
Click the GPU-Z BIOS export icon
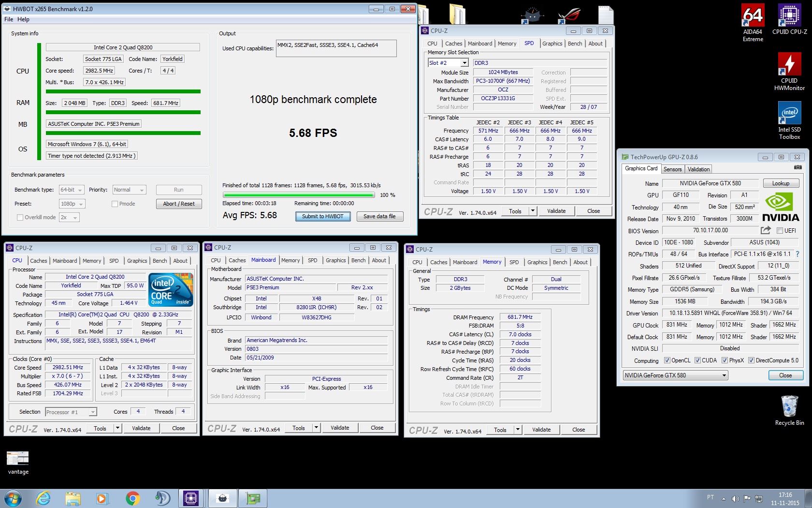pos(766,230)
